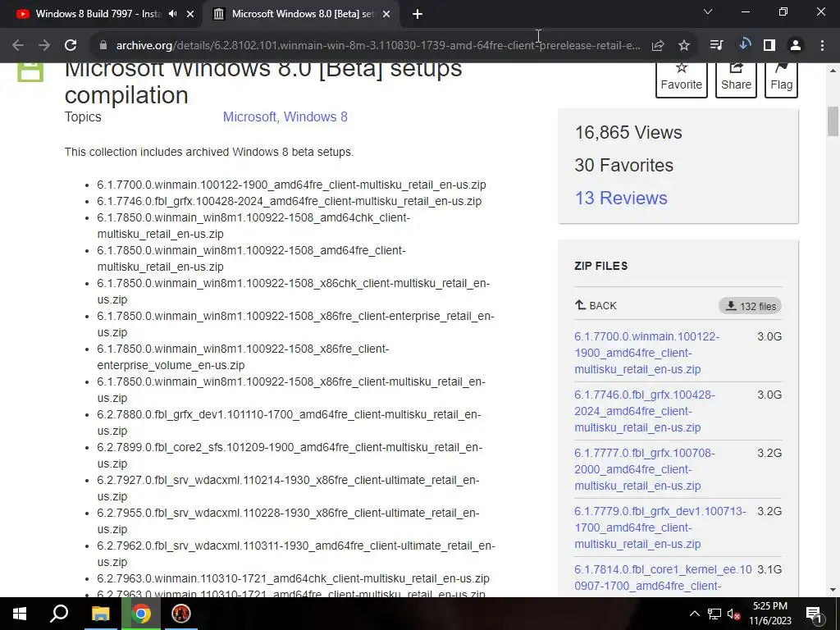Image resolution: width=840 pixels, height=630 pixels.
Task: Download 6.1.7700.0.winmain.100122-1900 zip link
Action: point(646,353)
